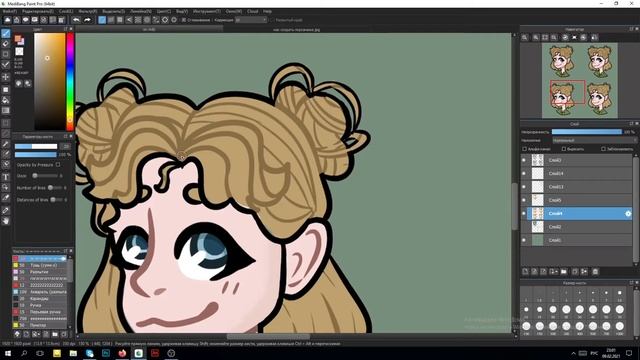Select the Eyedropper tool
The height and width of the screenshot is (360, 640).
(6, 211)
